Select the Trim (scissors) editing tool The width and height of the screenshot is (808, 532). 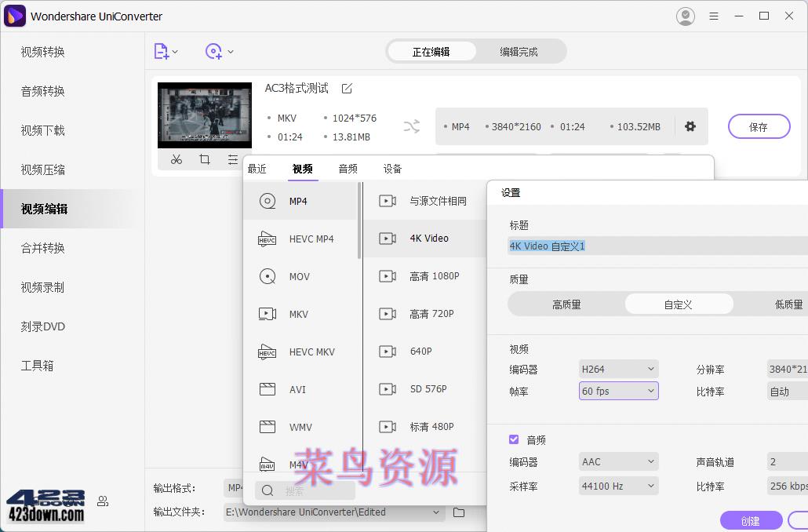[177, 159]
